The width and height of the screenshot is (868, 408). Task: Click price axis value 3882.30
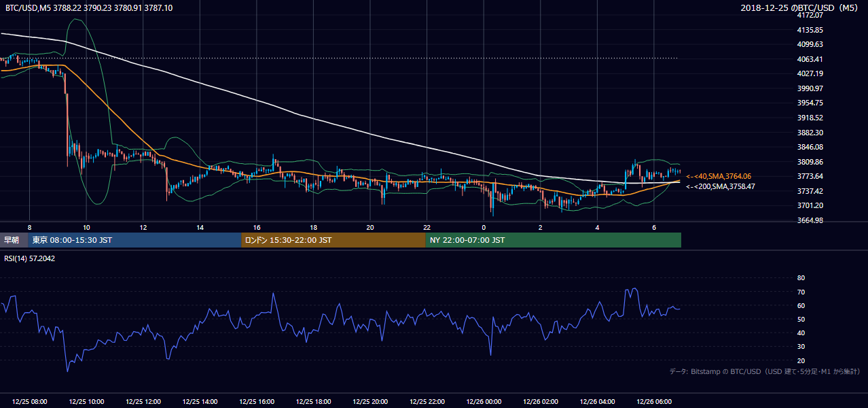click(810, 133)
